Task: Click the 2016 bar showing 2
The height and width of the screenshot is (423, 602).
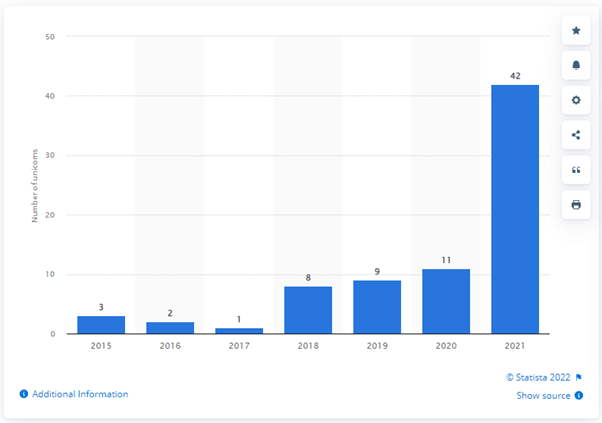Action: pos(170,328)
